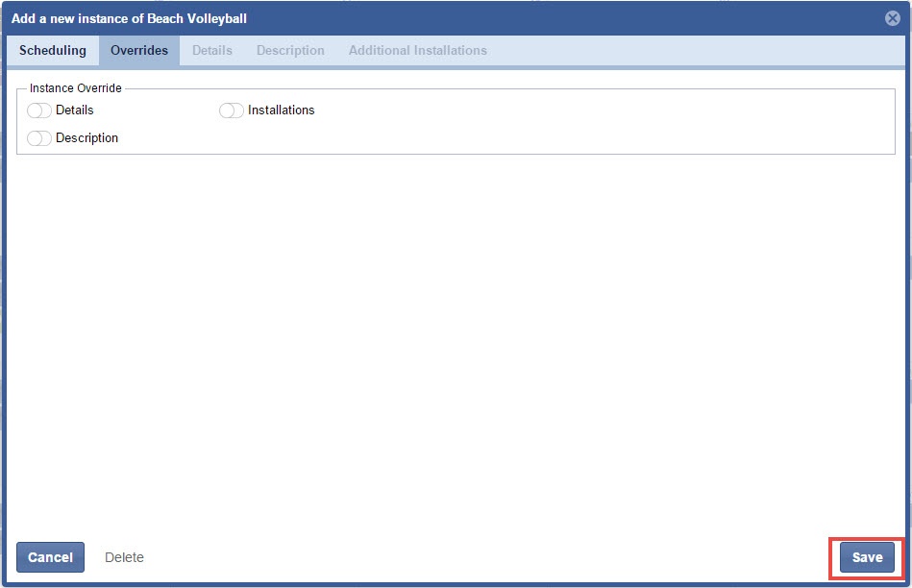912x588 pixels.
Task: Go to the Additional Installations tab
Action: [417, 51]
